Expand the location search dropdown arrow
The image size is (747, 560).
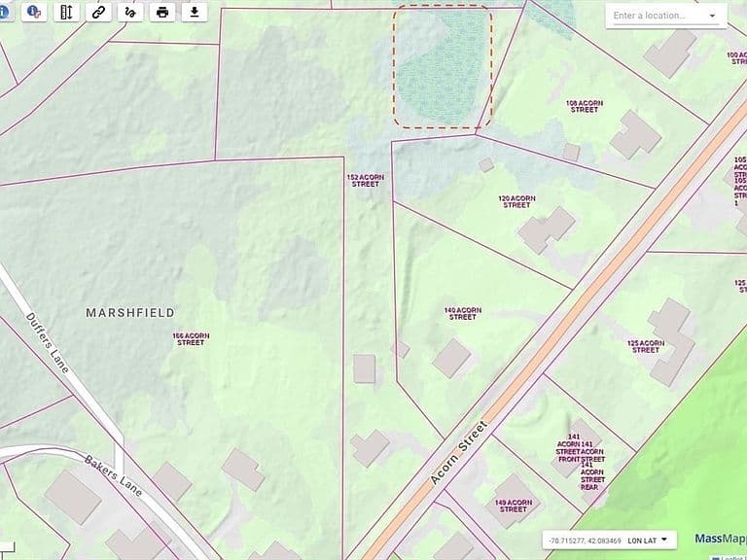[x=713, y=16]
